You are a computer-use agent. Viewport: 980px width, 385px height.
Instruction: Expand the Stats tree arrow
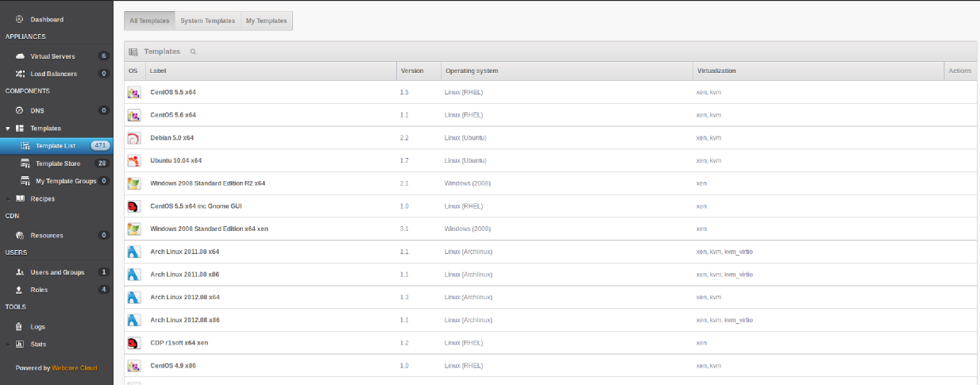[8, 345]
